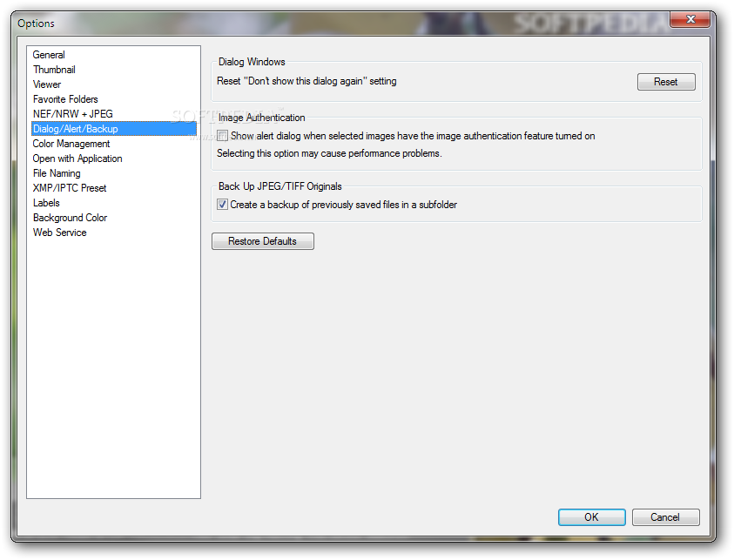Click Restore Defaults button
Viewport: 734px width, 560px height.
pyautogui.click(x=263, y=241)
